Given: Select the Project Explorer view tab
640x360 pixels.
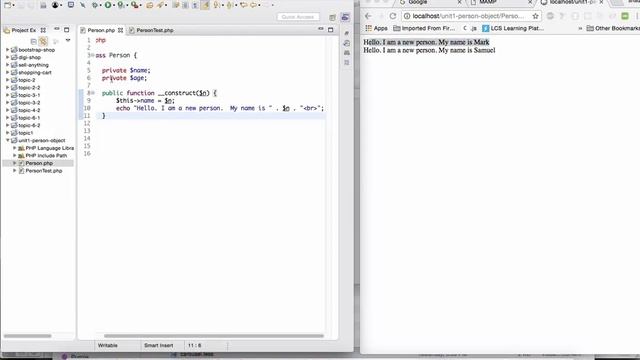Looking at the screenshot, I should (23, 30).
